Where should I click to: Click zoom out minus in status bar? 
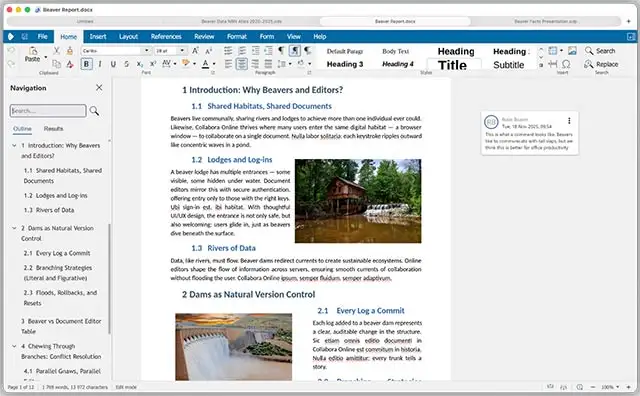(x=593, y=387)
